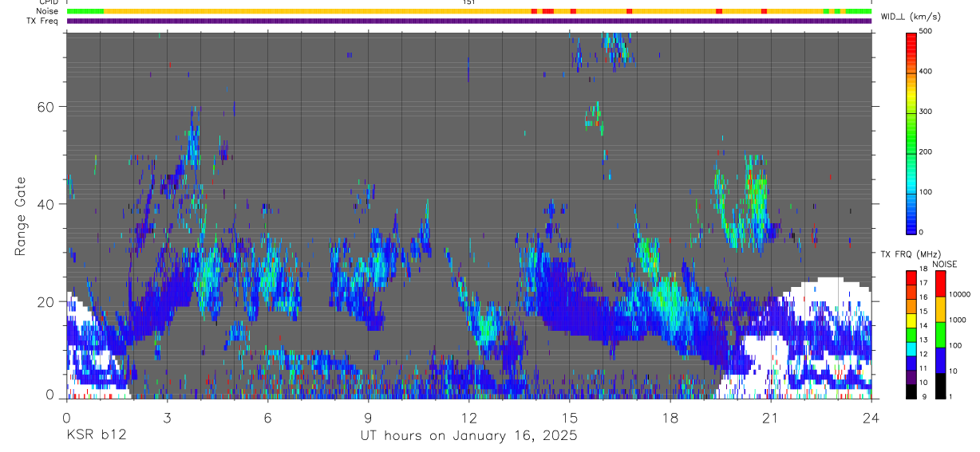Click the 10000 tick on the NOISE legend

(x=960, y=295)
